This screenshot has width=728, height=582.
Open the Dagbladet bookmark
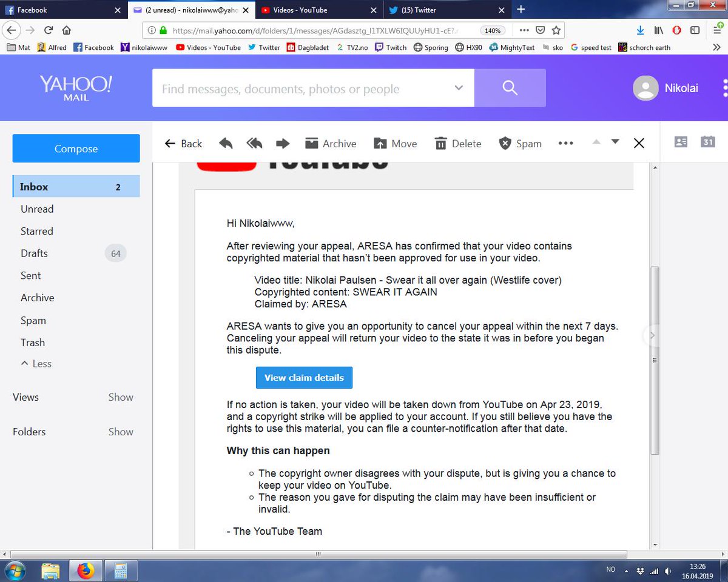[308, 47]
